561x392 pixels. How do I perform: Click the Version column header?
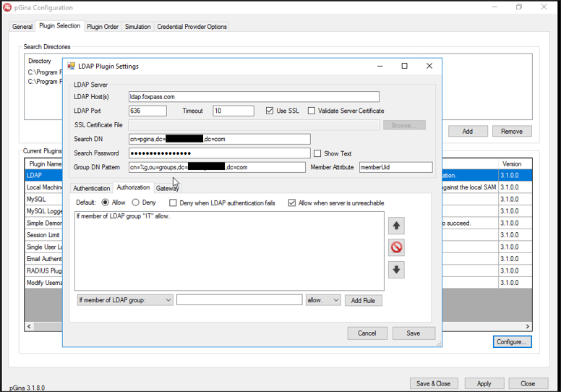[515, 164]
